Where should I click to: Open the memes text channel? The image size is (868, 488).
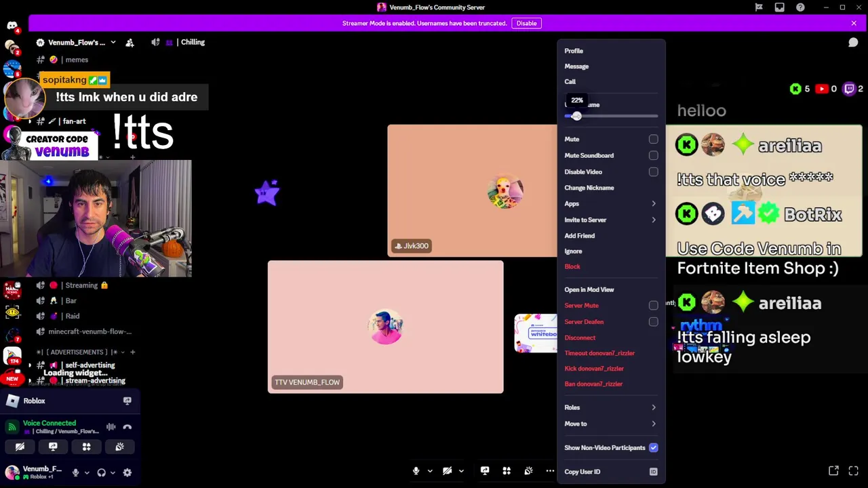(77, 60)
